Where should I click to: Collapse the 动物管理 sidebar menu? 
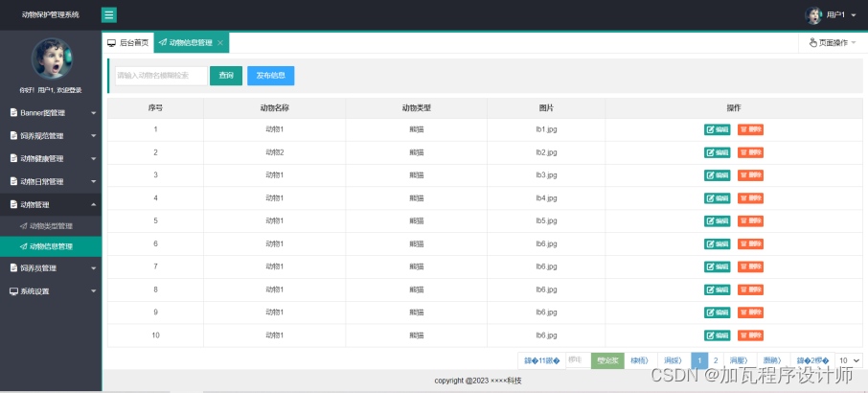[51, 205]
